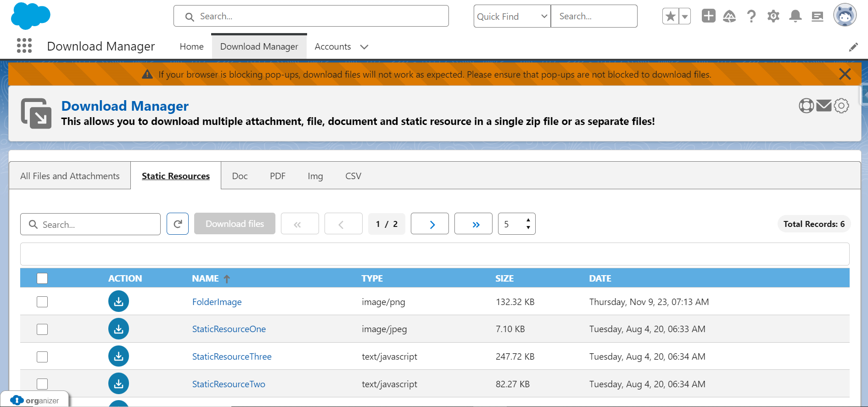Click the refresh icon beside the search box

pyautogui.click(x=178, y=224)
